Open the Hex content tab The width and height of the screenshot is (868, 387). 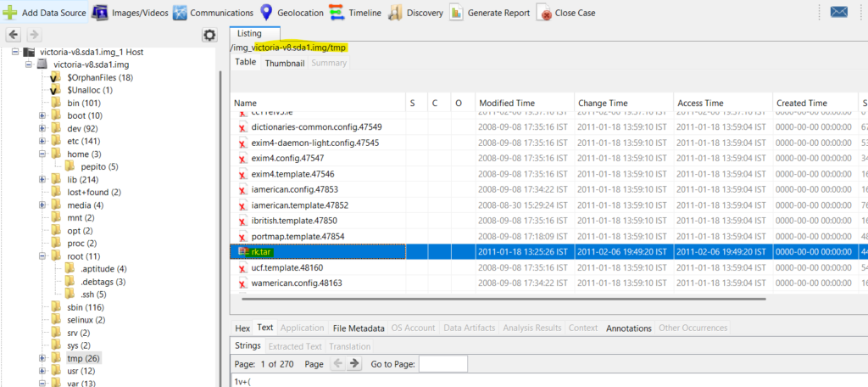[242, 328]
